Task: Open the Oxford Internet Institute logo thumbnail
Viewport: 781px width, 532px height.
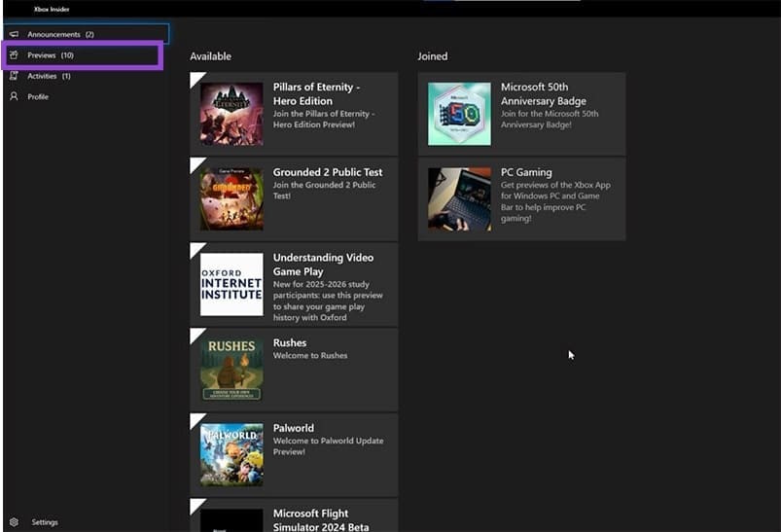Action: tap(231, 284)
